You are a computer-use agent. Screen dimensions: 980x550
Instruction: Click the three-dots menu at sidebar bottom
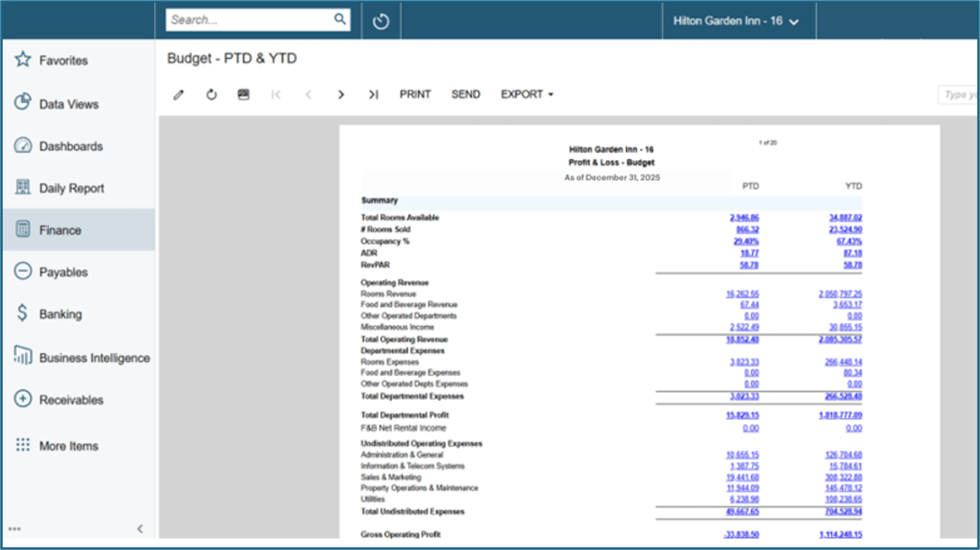tap(15, 529)
